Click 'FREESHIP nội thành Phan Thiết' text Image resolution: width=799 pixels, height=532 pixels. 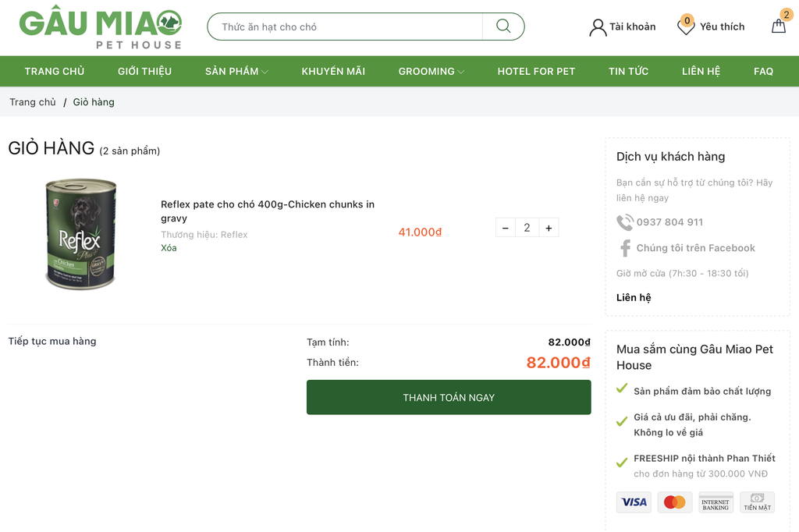click(705, 458)
